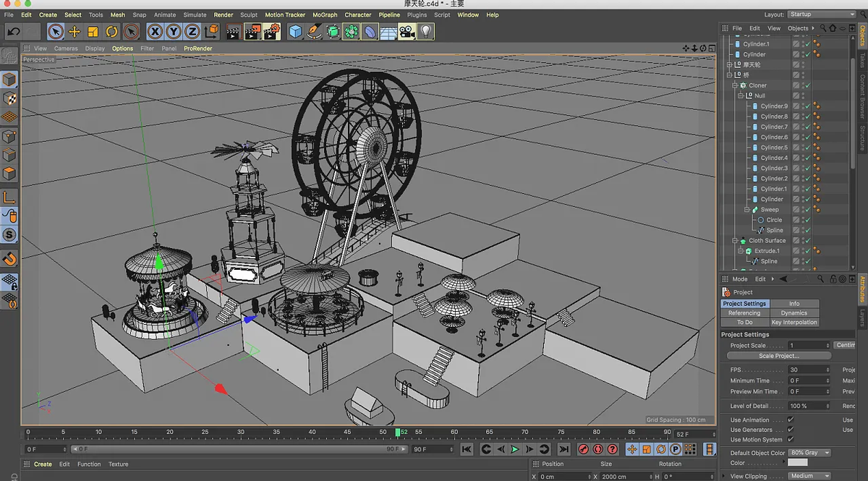Image resolution: width=868 pixels, height=481 pixels.
Task: Collapse the Cloner object tree
Action: pos(733,85)
